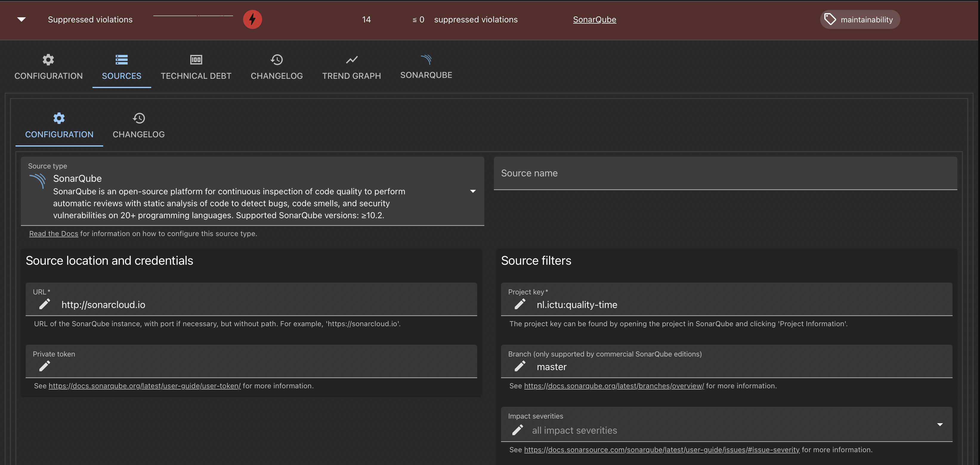The image size is (980, 465).
Task: Click the Private token input field
Action: [x=251, y=361]
